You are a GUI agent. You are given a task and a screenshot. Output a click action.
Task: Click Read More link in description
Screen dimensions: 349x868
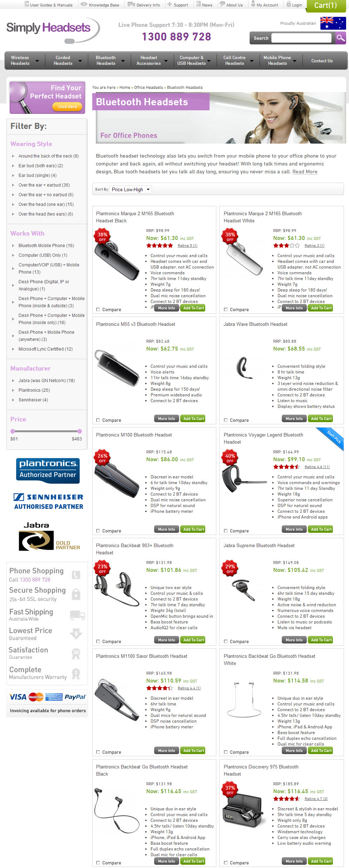pyautogui.click(x=305, y=172)
